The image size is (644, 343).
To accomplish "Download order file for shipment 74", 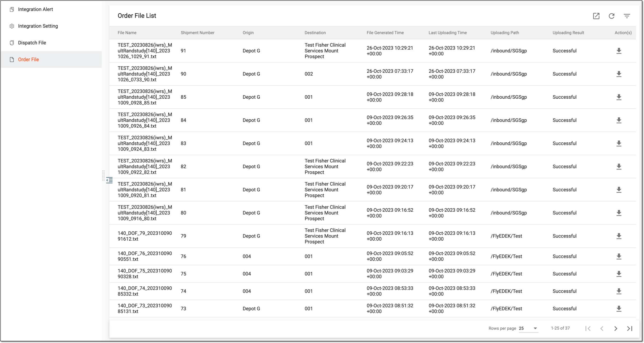I will click(619, 291).
